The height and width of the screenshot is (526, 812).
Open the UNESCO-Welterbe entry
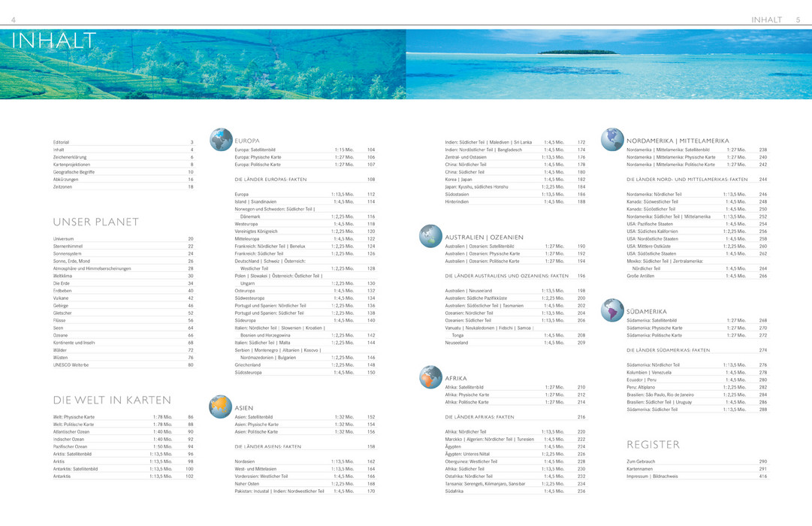point(71,364)
